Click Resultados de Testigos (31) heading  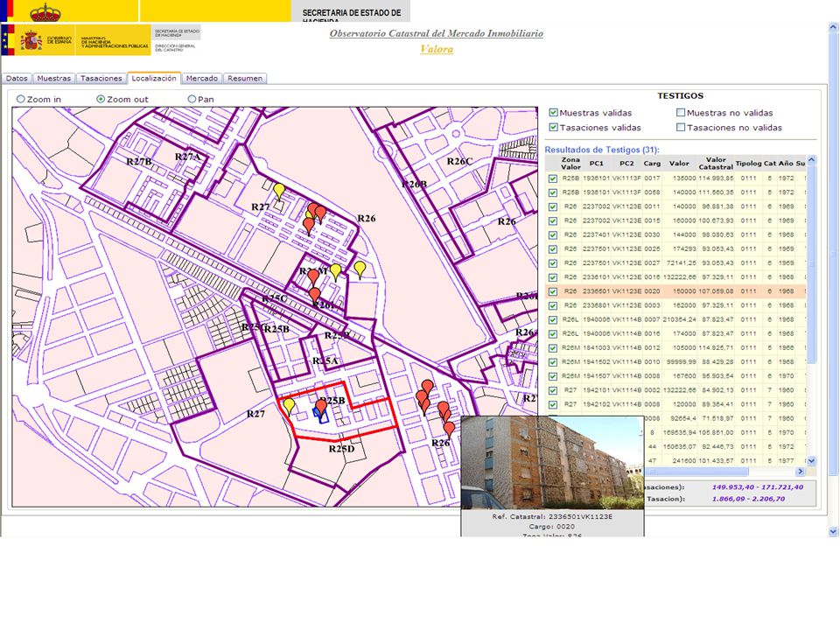coord(602,150)
